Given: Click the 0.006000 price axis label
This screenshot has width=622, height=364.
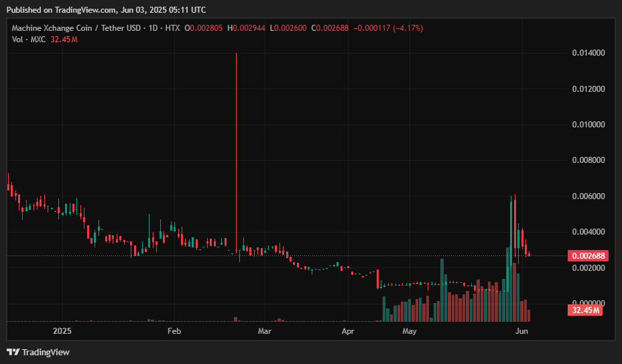Looking at the screenshot, I should click(587, 196).
